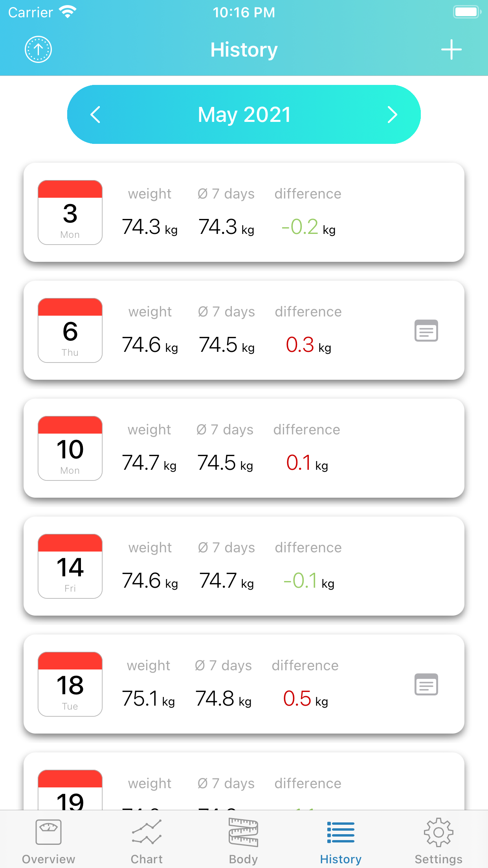Tap the upload/export circle arrow icon

click(x=38, y=50)
